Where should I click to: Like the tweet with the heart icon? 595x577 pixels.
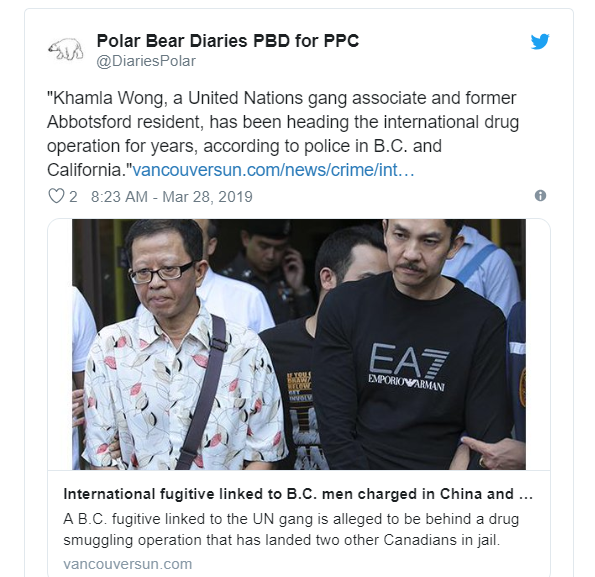coord(56,196)
